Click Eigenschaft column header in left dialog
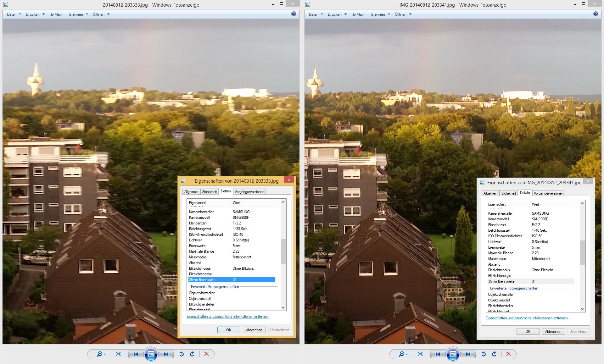 tap(209, 203)
